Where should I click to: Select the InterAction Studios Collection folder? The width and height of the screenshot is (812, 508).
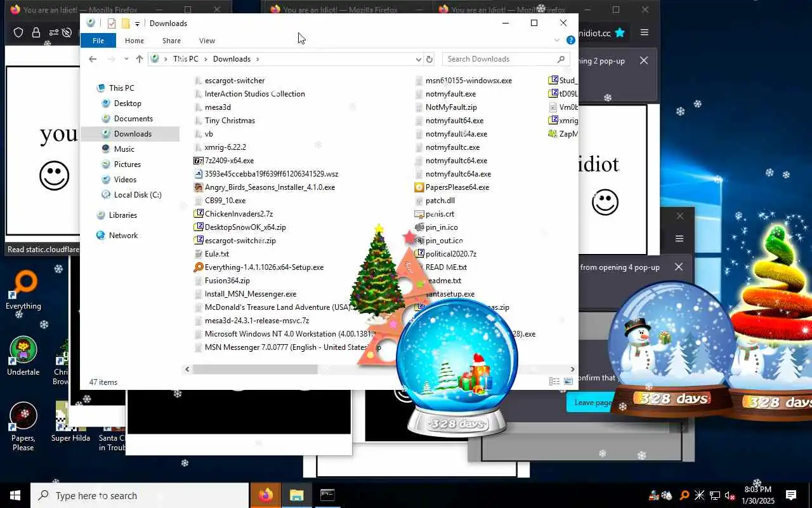(x=254, y=94)
